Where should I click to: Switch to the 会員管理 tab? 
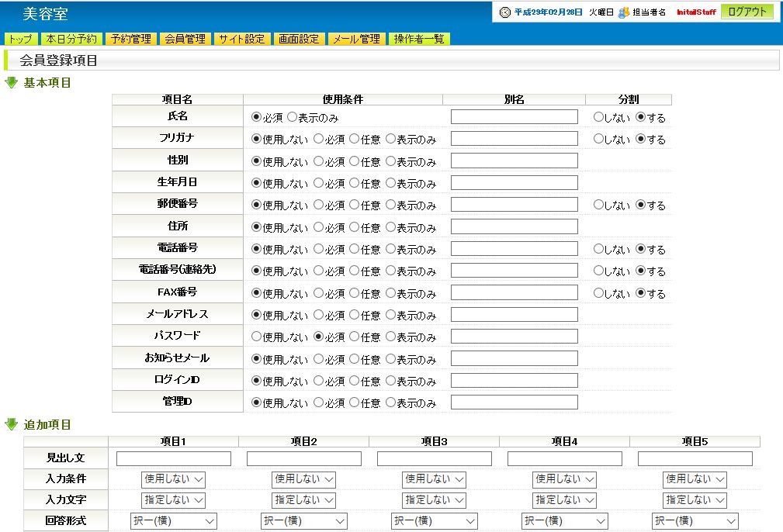(x=185, y=39)
